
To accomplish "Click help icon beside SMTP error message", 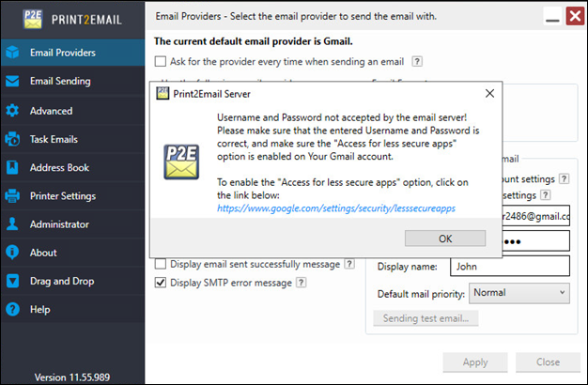I will tap(302, 283).
